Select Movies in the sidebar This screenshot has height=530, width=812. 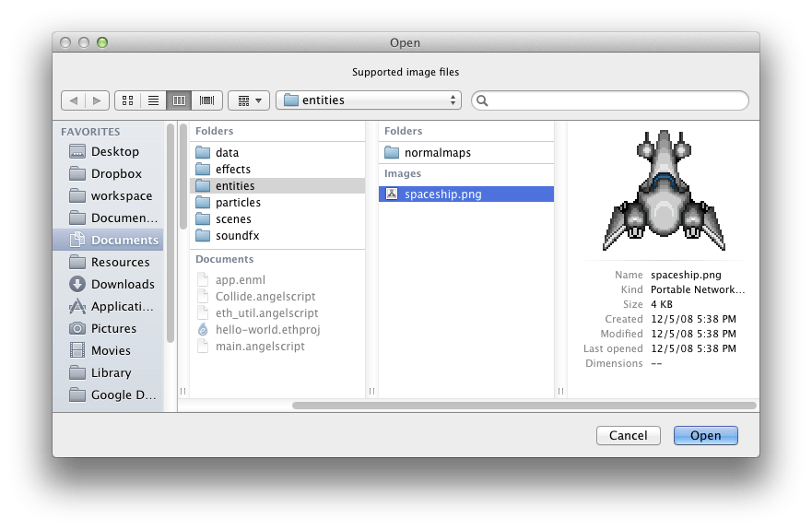tap(111, 350)
